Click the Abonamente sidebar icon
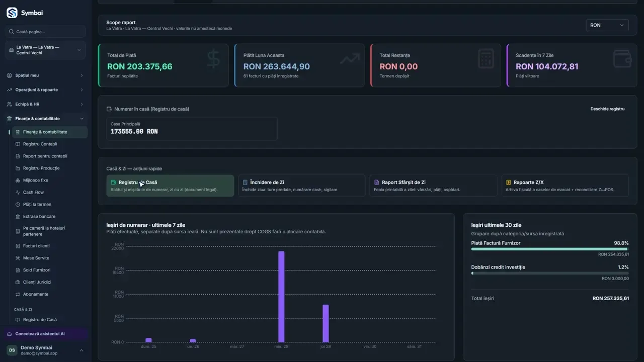This screenshot has height=362, width=644. point(18,295)
